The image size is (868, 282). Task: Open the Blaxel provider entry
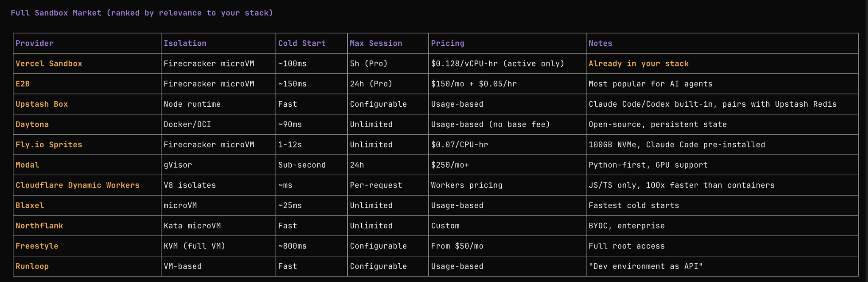click(30, 206)
